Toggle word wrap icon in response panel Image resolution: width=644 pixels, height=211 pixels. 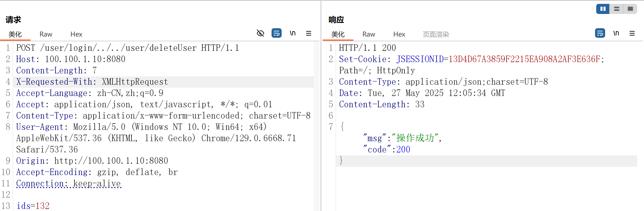[x=600, y=33]
